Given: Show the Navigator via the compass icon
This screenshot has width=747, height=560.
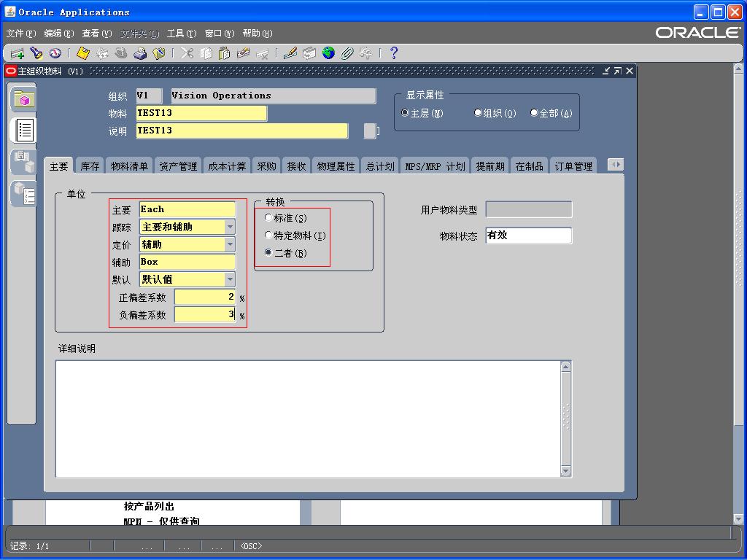Looking at the screenshot, I should [x=55, y=53].
